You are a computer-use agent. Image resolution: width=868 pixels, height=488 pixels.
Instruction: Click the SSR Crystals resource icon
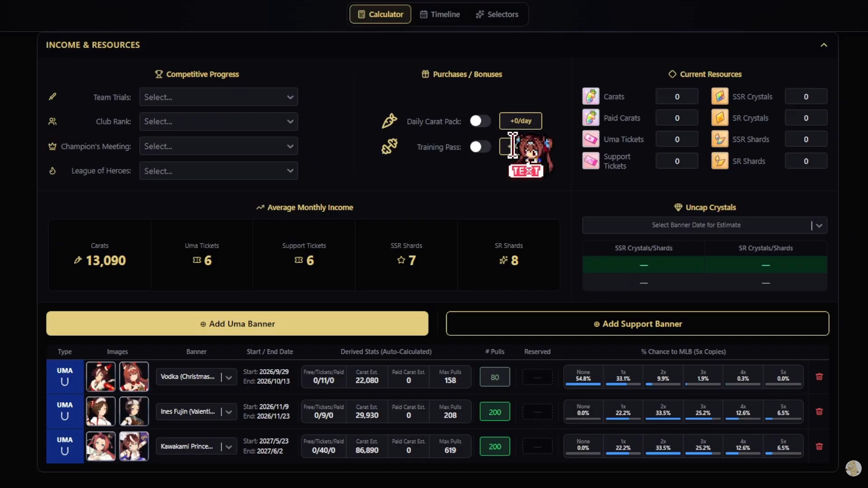pyautogui.click(x=720, y=96)
